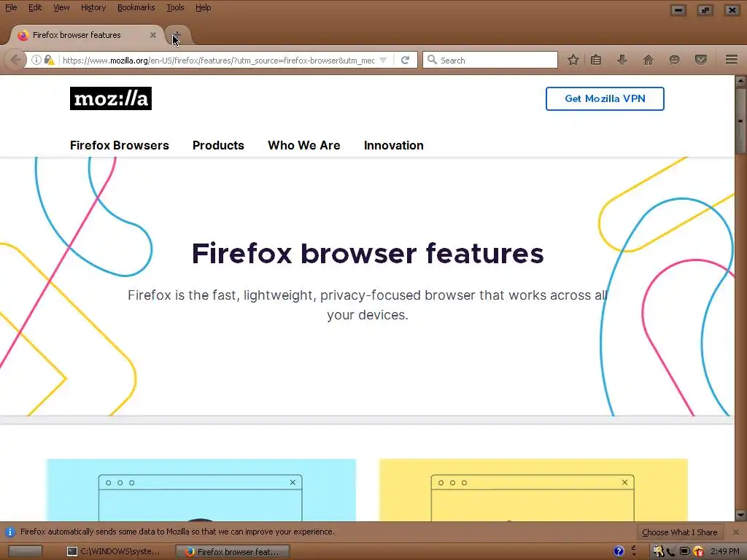Click the Firefox browser features heading
This screenshot has height=560, width=747.
368,253
